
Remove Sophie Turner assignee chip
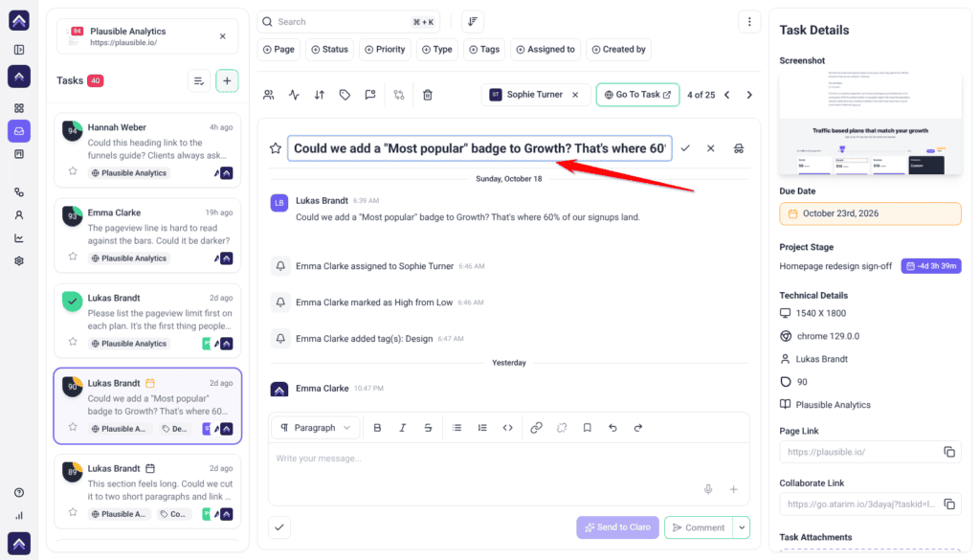click(x=575, y=95)
